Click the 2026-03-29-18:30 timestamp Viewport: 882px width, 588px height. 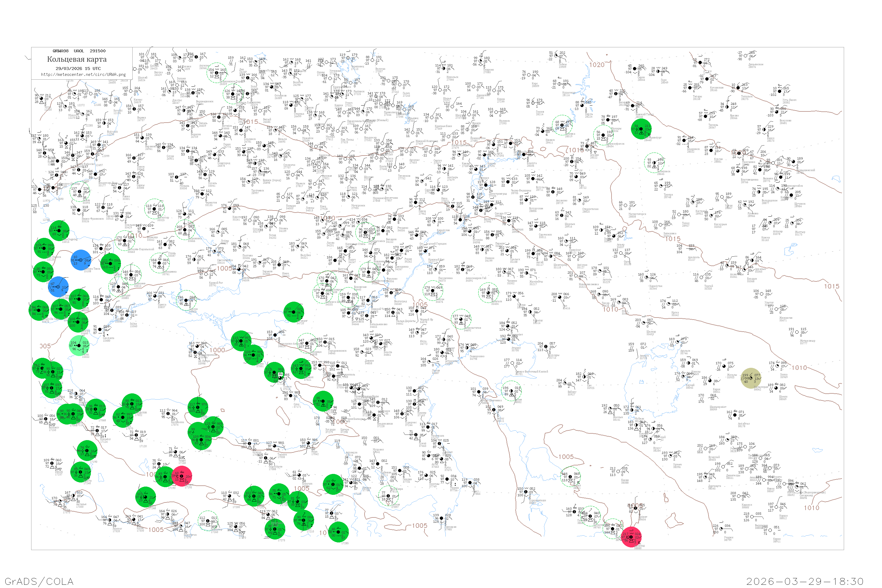point(805,581)
